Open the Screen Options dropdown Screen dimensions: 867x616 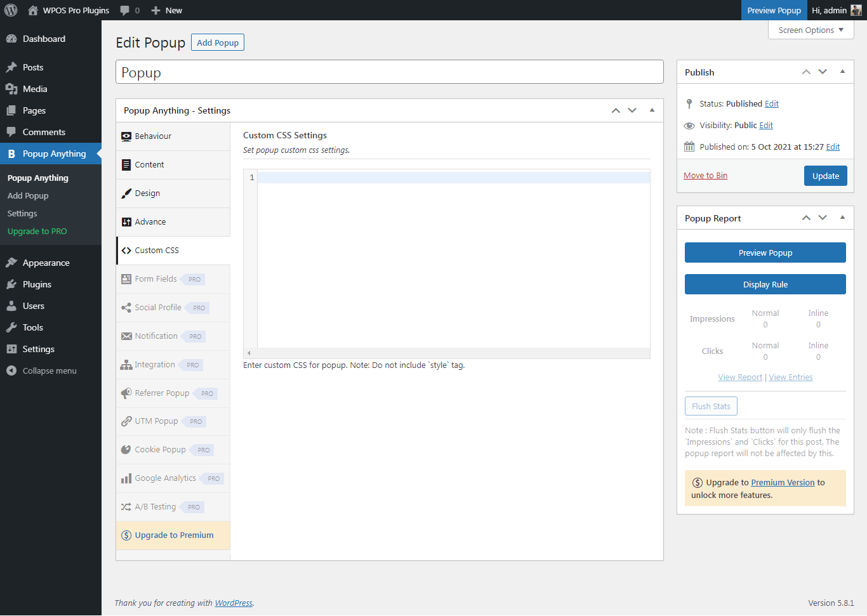tap(811, 30)
